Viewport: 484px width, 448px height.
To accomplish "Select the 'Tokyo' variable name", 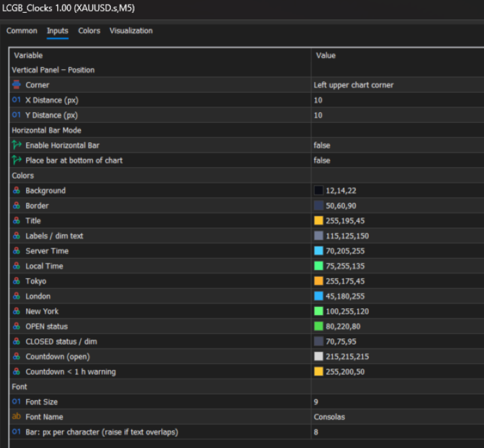I will [x=36, y=281].
